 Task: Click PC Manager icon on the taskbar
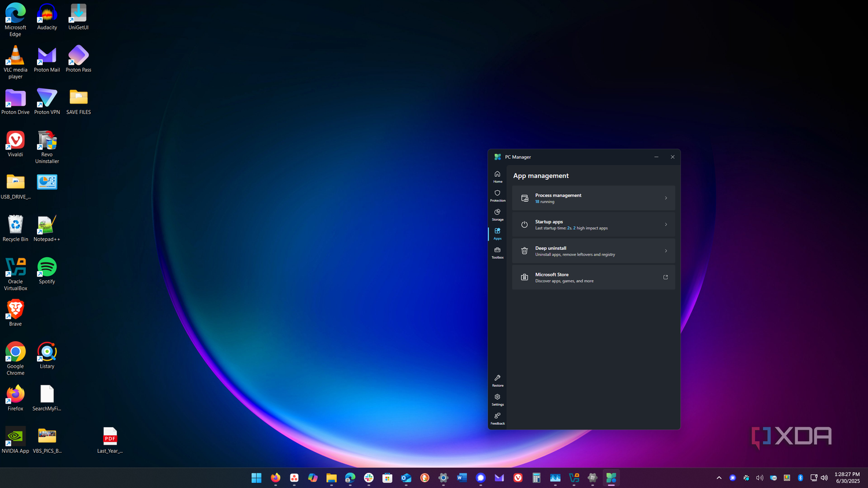click(x=611, y=478)
